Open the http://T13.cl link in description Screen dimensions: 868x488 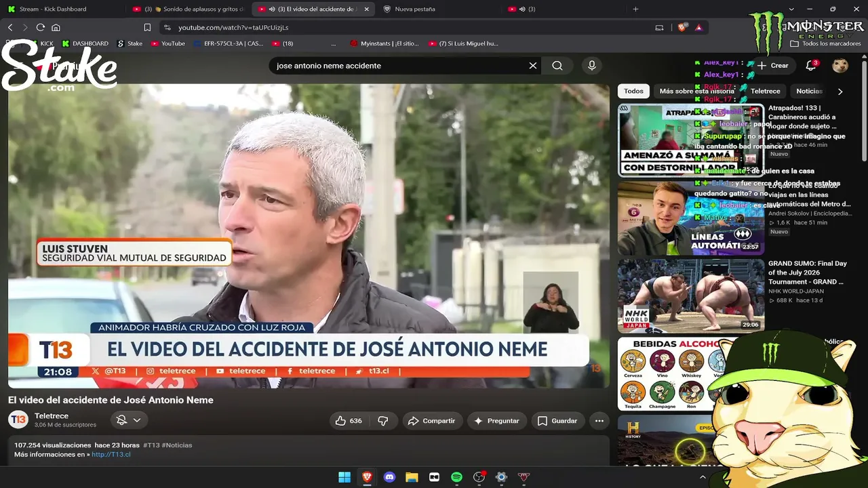111,454
